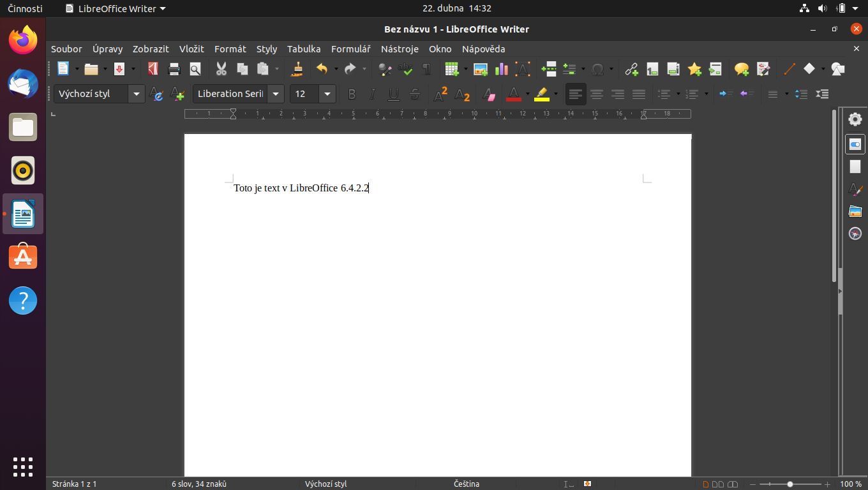The height and width of the screenshot is (490, 868).
Task: Toggle Italic formatting
Action: (373, 94)
